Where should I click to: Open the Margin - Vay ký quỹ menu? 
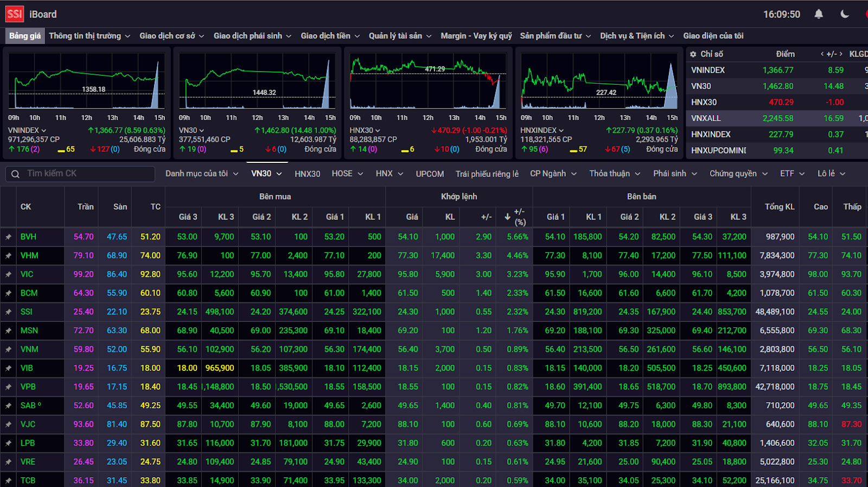pos(476,36)
